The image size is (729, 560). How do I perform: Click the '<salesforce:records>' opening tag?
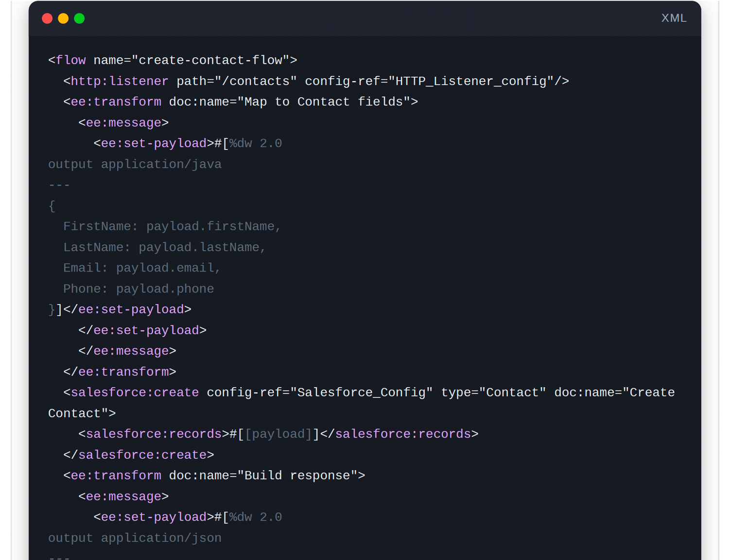[154, 434]
